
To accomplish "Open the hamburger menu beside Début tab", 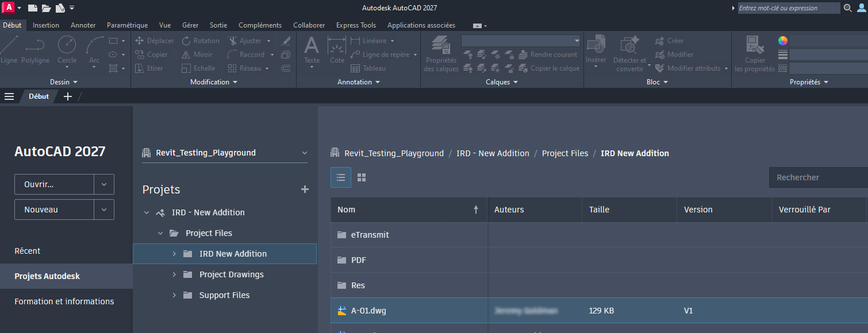I will click(x=9, y=96).
